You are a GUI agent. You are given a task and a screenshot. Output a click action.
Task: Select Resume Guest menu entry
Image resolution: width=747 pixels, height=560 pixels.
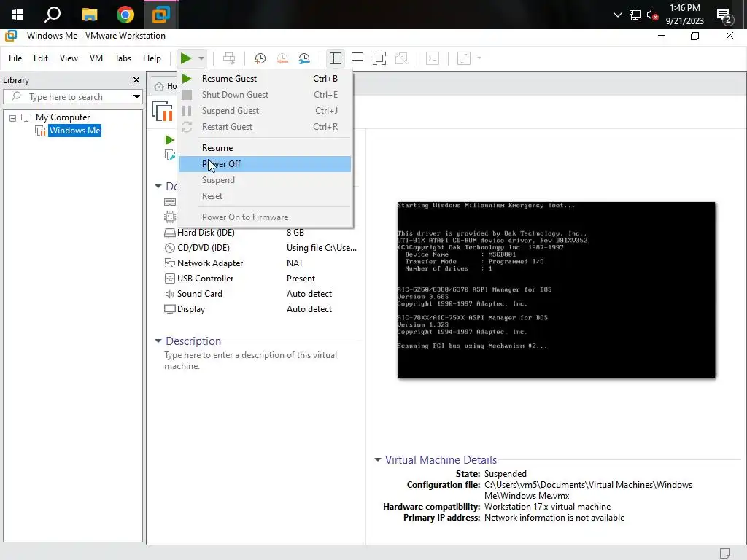point(265,79)
